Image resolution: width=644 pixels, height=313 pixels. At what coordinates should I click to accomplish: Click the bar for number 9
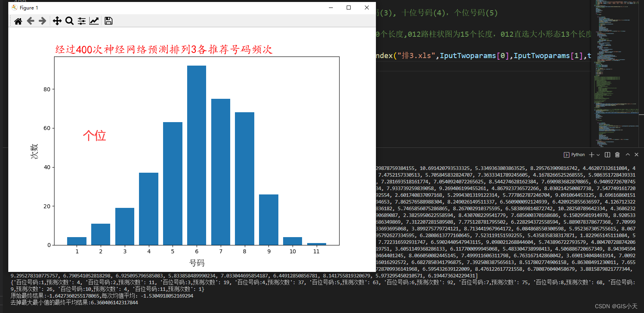268,220
